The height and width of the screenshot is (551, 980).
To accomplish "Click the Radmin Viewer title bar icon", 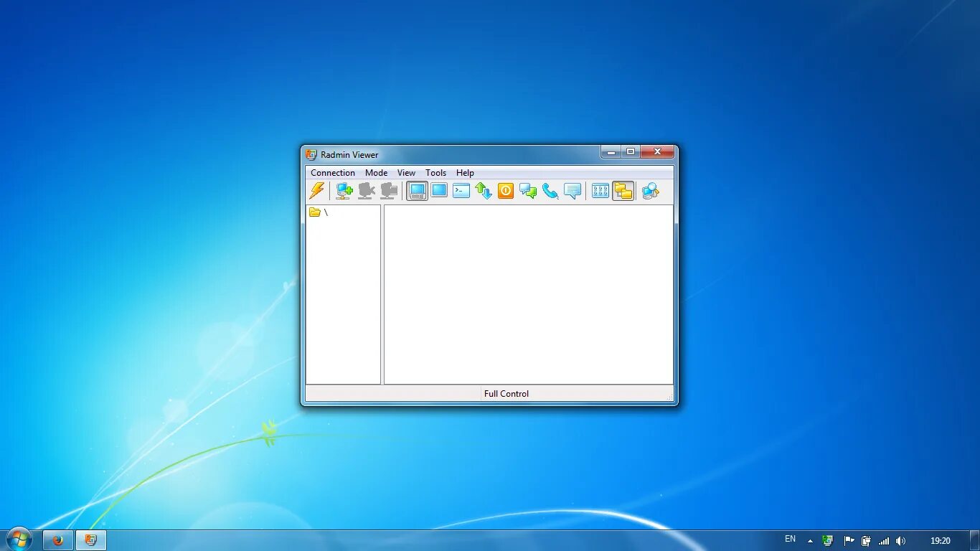I will tap(311, 154).
